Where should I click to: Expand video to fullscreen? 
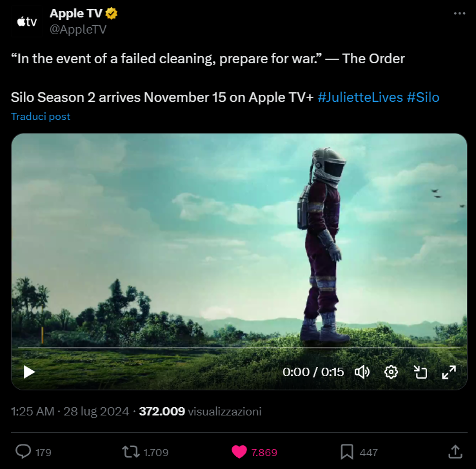click(449, 372)
